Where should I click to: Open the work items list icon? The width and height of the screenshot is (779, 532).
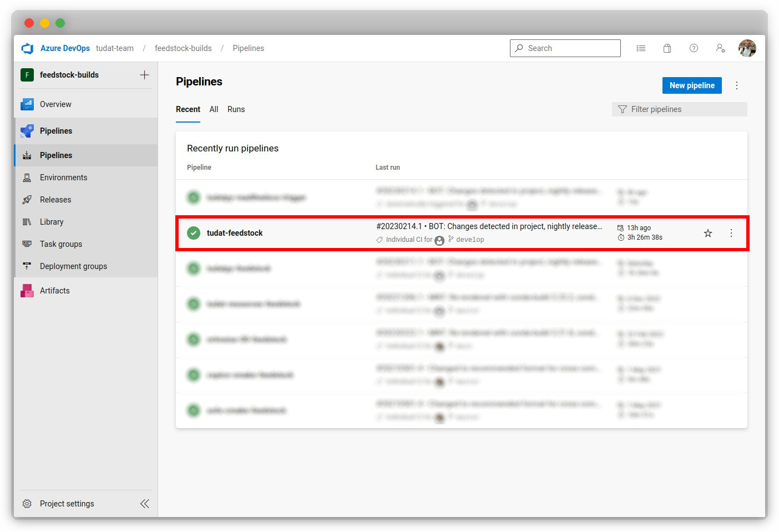[641, 48]
